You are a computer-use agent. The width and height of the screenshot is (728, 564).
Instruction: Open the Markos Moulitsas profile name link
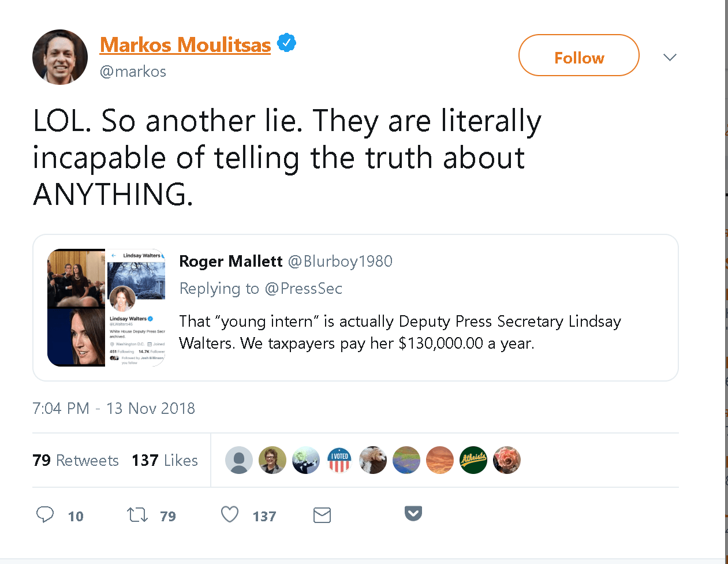(x=185, y=44)
